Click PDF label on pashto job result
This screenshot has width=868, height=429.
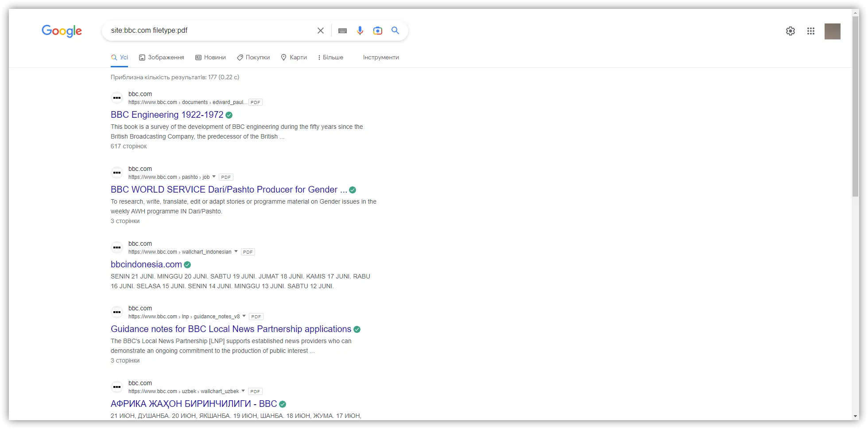click(226, 177)
